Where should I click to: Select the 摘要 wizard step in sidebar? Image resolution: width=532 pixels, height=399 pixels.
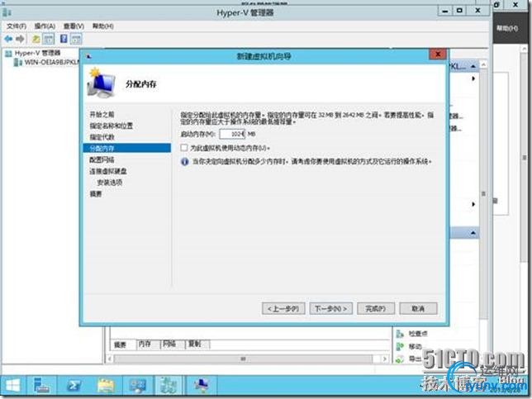click(x=96, y=194)
